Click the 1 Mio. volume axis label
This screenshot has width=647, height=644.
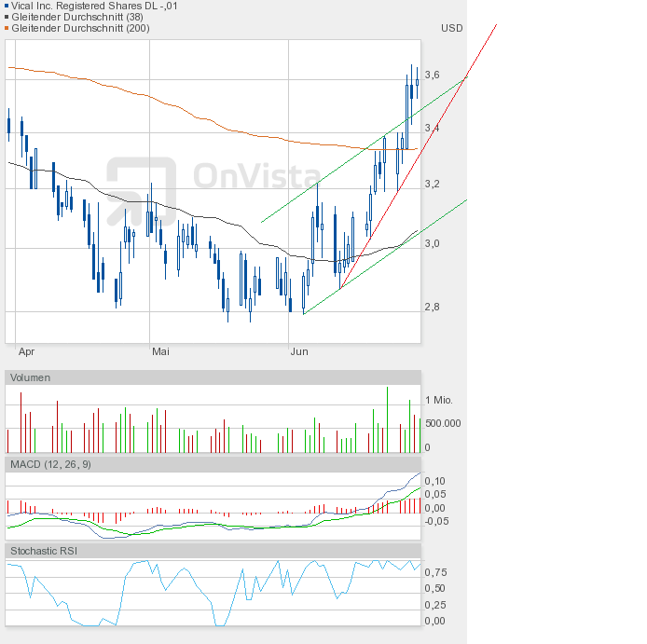pyautogui.click(x=438, y=400)
